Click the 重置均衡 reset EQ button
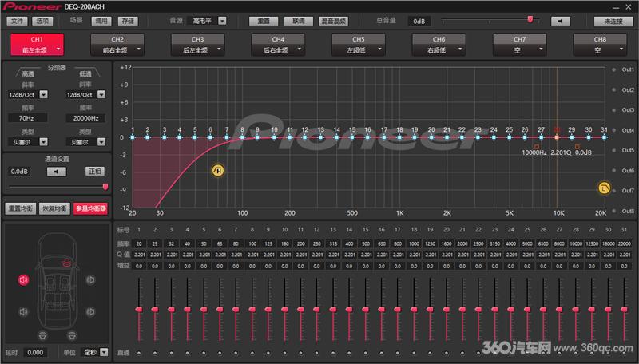Screen dimensions: 639x364 [21, 208]
